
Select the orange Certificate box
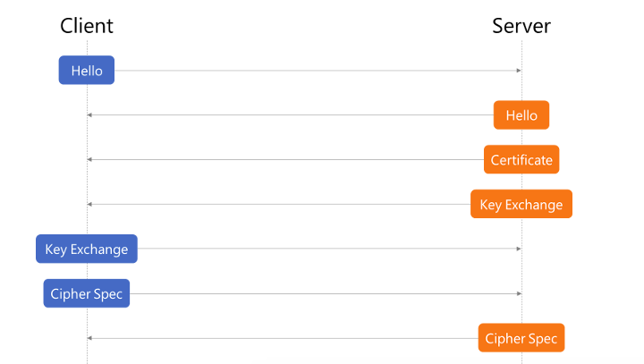[521, 159]
